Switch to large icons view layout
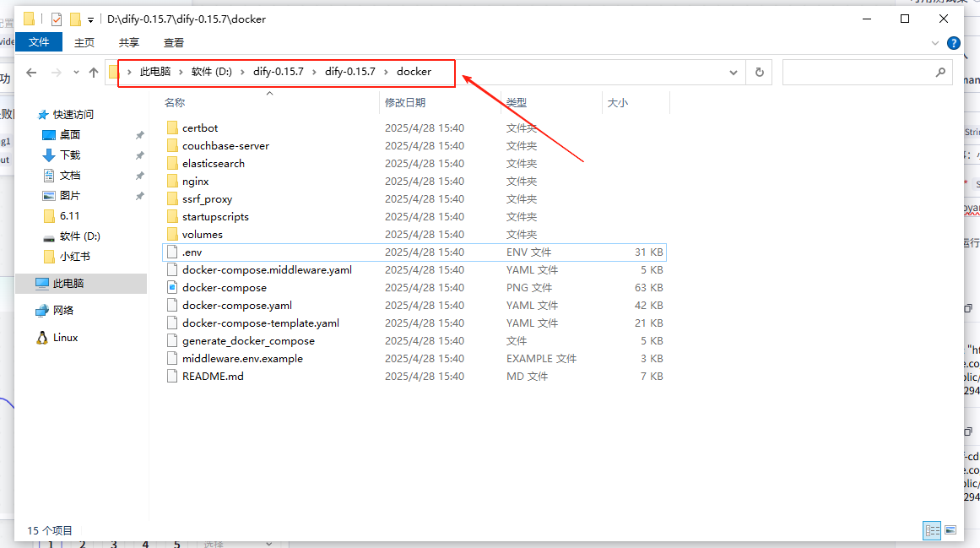The width and height of the screenshot is (980, 548). click(950, 530)
